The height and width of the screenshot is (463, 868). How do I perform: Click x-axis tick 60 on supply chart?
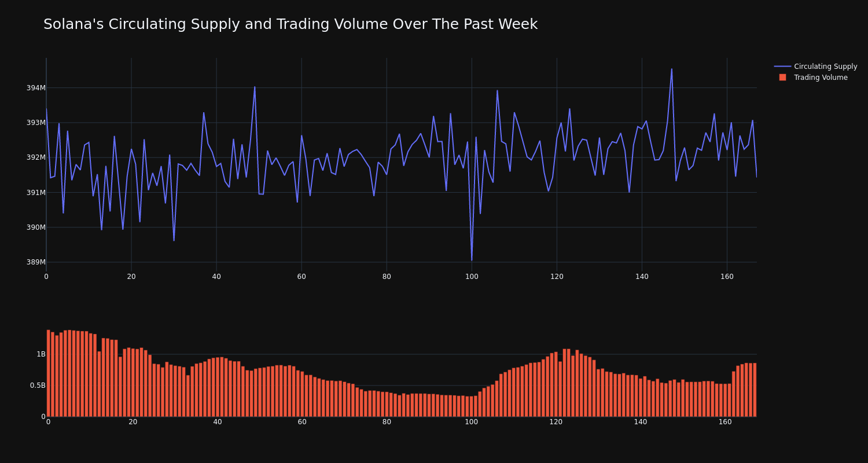pos(301,277)
